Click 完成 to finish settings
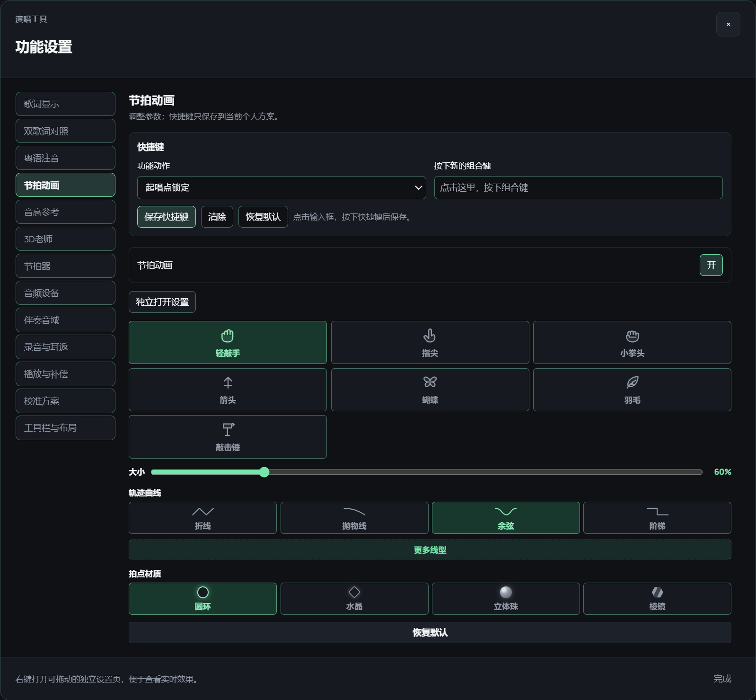The width and height of the screenshot is (756, 700). pyautogui.click(x=722, y=679)
